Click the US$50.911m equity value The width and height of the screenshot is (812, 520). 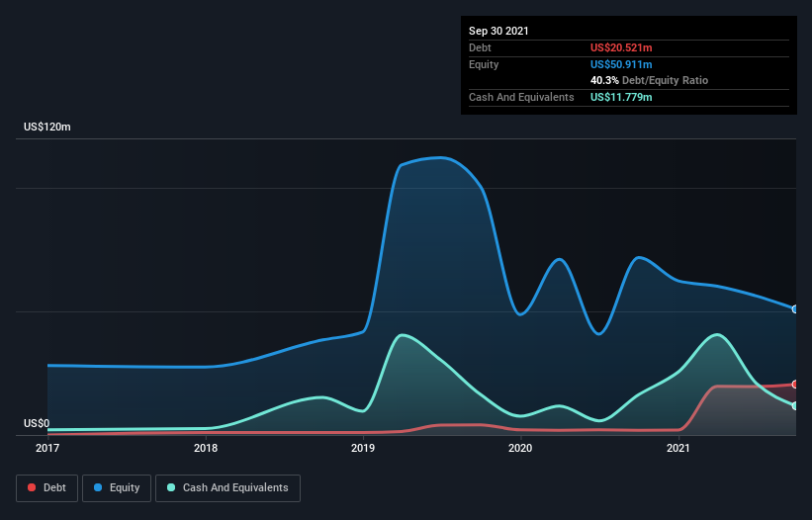[x=621, y=64]
